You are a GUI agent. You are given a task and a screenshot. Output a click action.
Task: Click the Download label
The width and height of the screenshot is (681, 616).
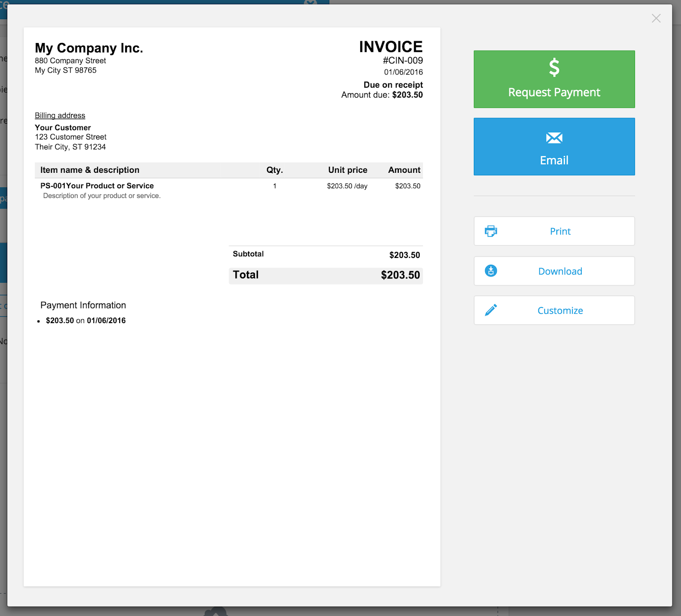[560, 271]
